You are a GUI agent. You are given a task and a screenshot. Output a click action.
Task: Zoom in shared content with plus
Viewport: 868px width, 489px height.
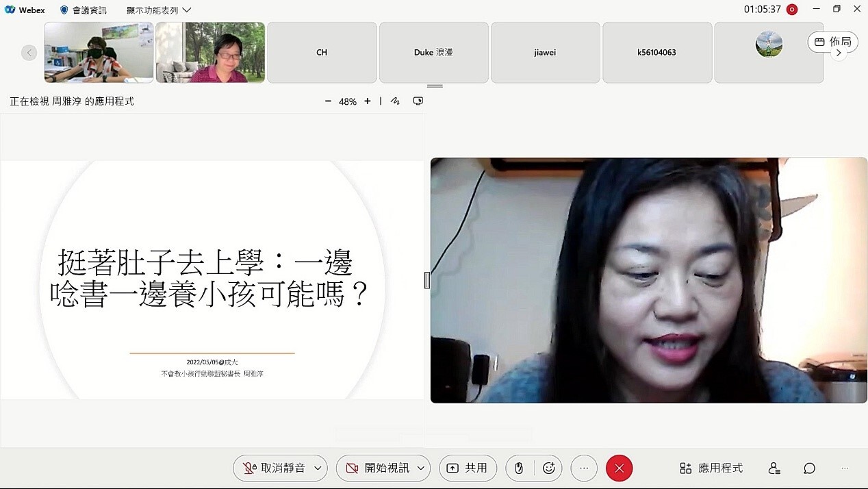[x=368, y=101]
